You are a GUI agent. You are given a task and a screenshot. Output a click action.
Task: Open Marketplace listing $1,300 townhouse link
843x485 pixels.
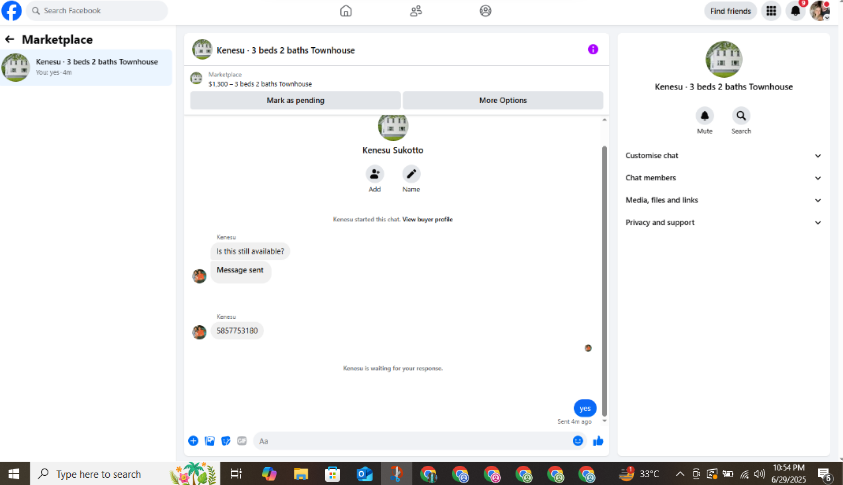[x=260, y=84]
